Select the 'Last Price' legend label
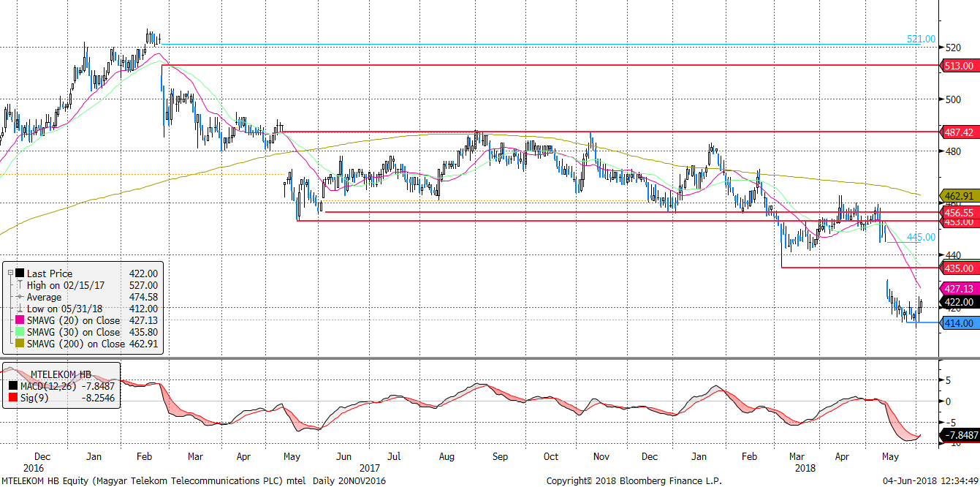 tap(50, 273)
